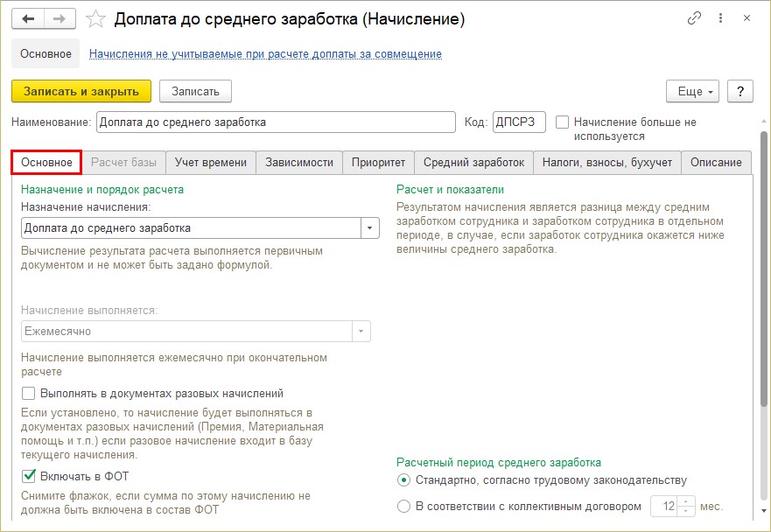
Task: Go back with the left arrow button
Action: click(x=28, y=19)
